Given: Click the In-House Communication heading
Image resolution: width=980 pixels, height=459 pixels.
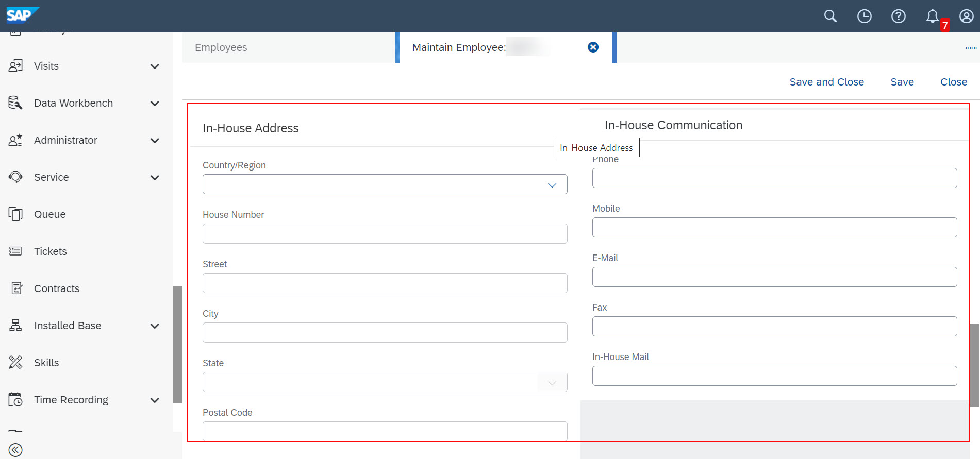Looking at the screenshot, I should [673, 125].
